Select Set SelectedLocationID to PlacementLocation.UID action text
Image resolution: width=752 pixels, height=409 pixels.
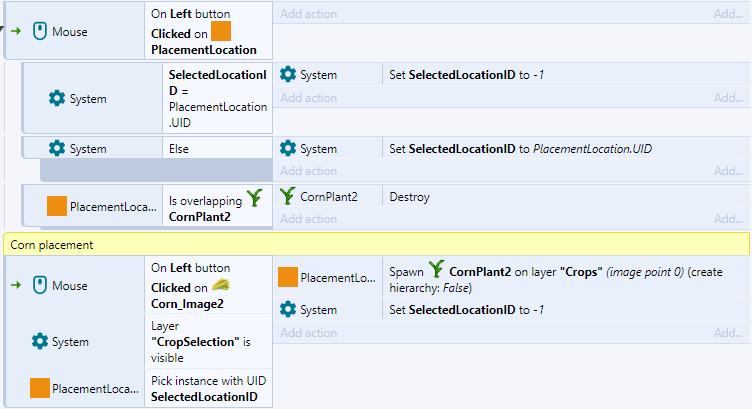pyautogui.click(x=520, y=149)
